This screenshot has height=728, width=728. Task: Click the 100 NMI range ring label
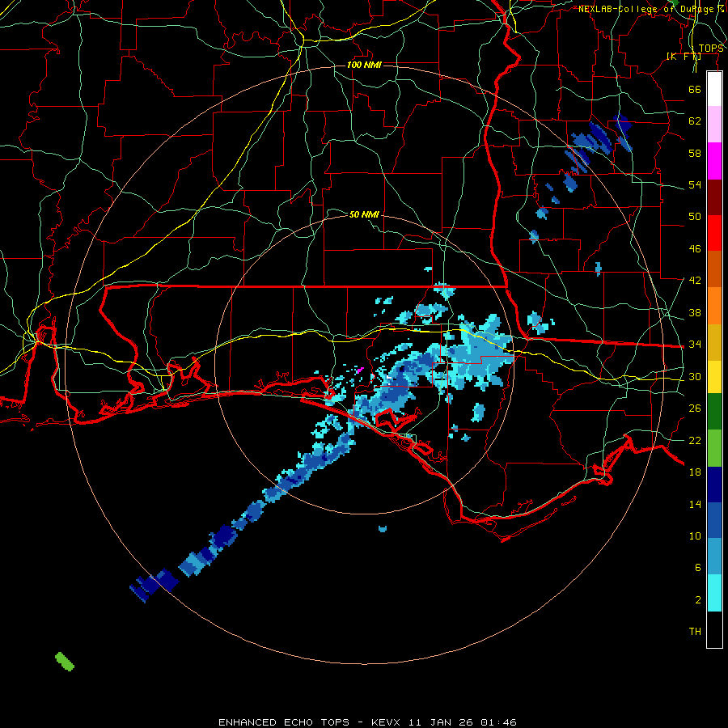(x=364, y=65)
